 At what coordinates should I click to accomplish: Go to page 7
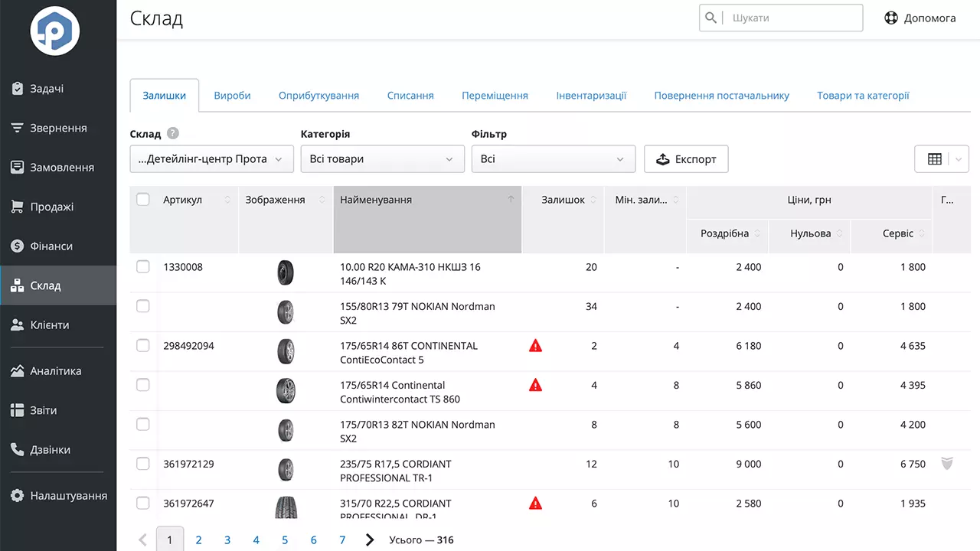tap(342, 540)
